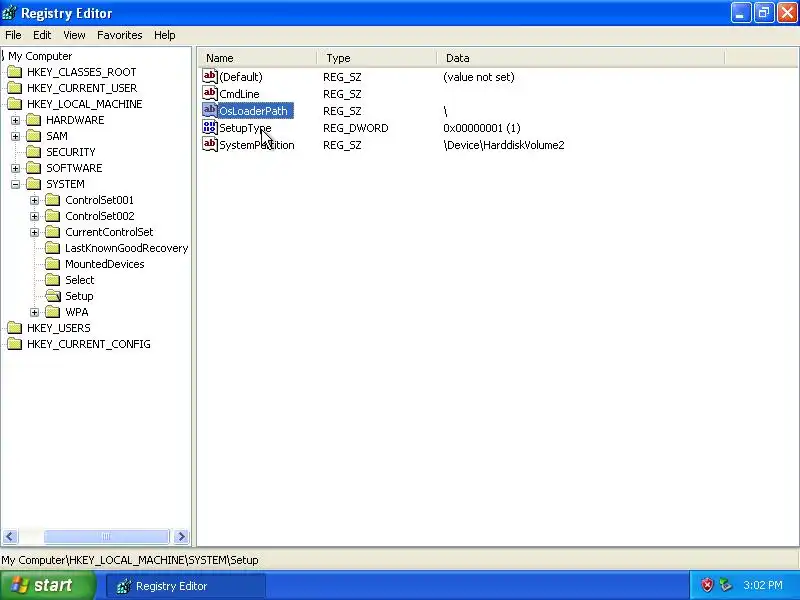Image resolution: width=800 pixels, height=600 pixels.
Task: Click the Registry Editor taskbar button
Action: 186,586
